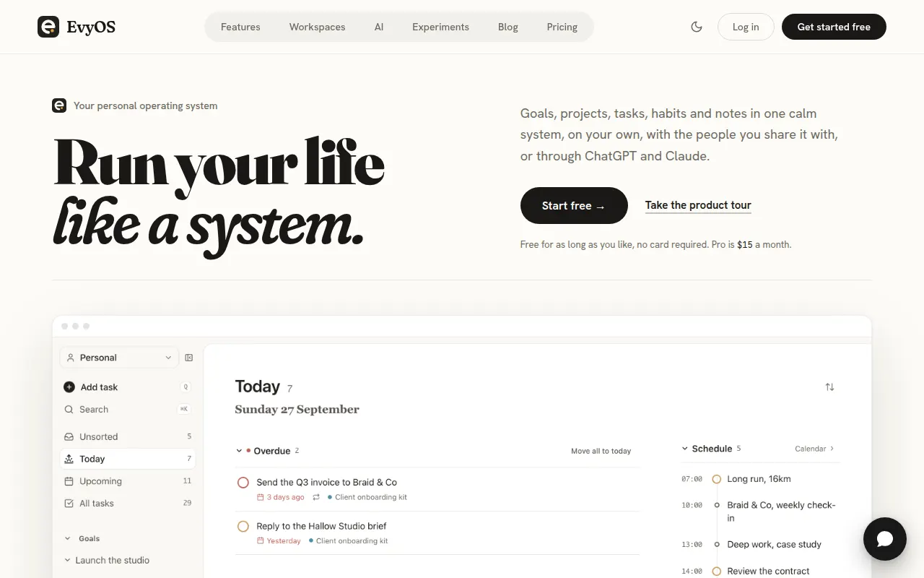Viewport: 924px width, 578px height.
Task: Click the EvyOS logo icon in header
Action: 48,27
